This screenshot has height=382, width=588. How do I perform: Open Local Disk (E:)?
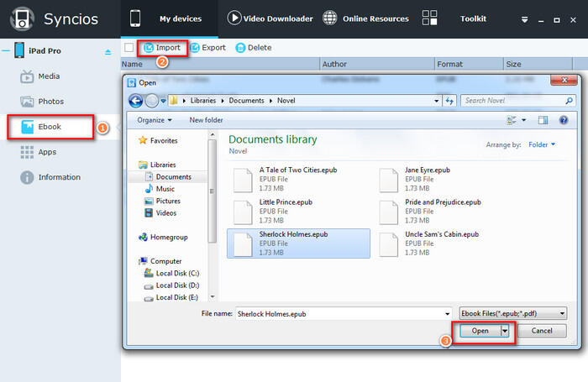click(171, 297)
